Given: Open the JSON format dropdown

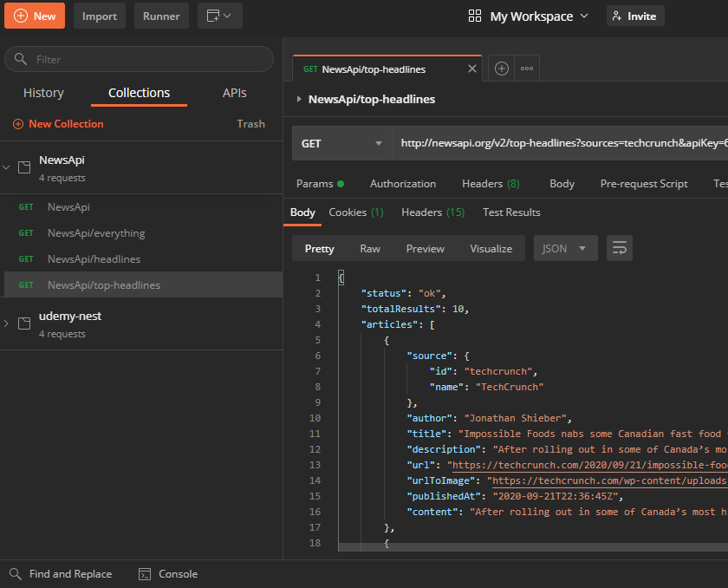Looking at the screenshot, I should (x=565, y=248).
